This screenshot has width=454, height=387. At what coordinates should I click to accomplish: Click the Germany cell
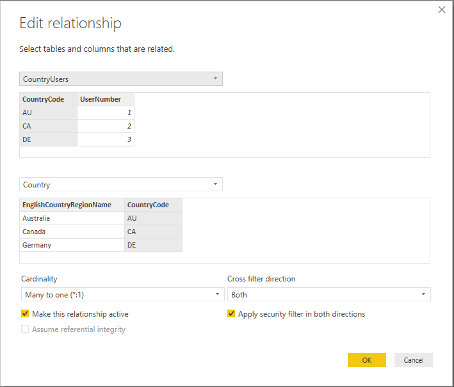tap(72, 245)
